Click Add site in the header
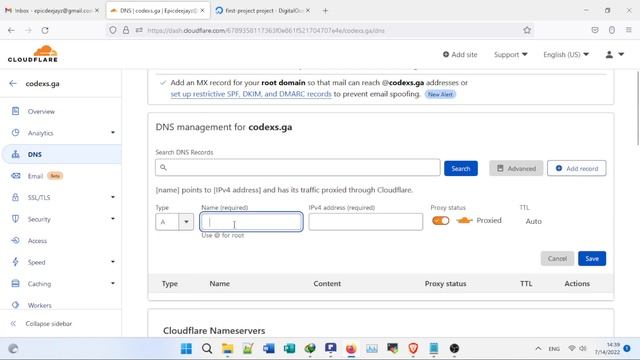The width and height of the screenshot is (640, 360). 460,54
